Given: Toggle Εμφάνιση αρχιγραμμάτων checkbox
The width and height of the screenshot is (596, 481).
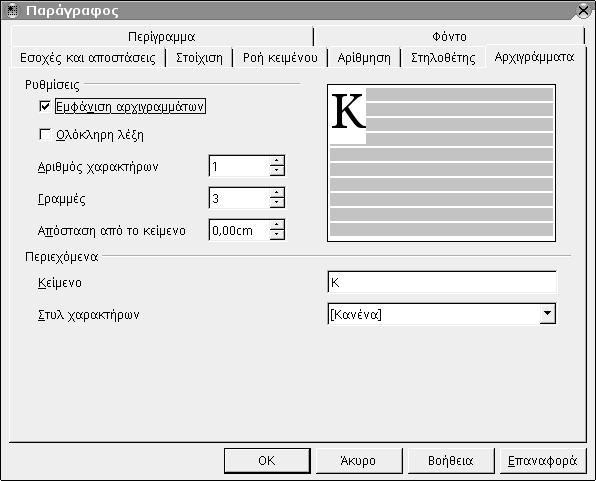Looking at the screenshot, I should [x=45, y=106].
